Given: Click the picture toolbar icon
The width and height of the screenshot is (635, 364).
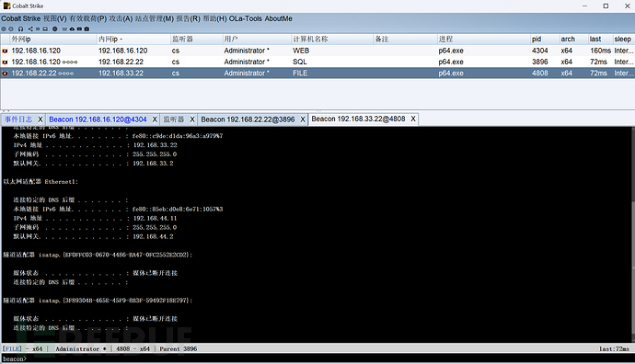Looking at the screenshot, I should pyautogui.click(x=64, y=29).
